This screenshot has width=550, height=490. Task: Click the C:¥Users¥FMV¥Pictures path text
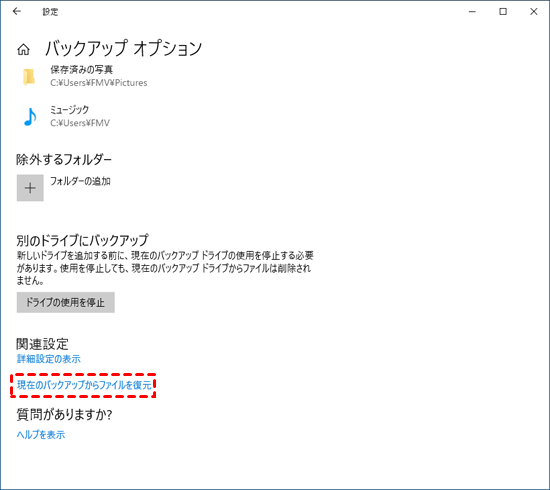click(99, 83)
